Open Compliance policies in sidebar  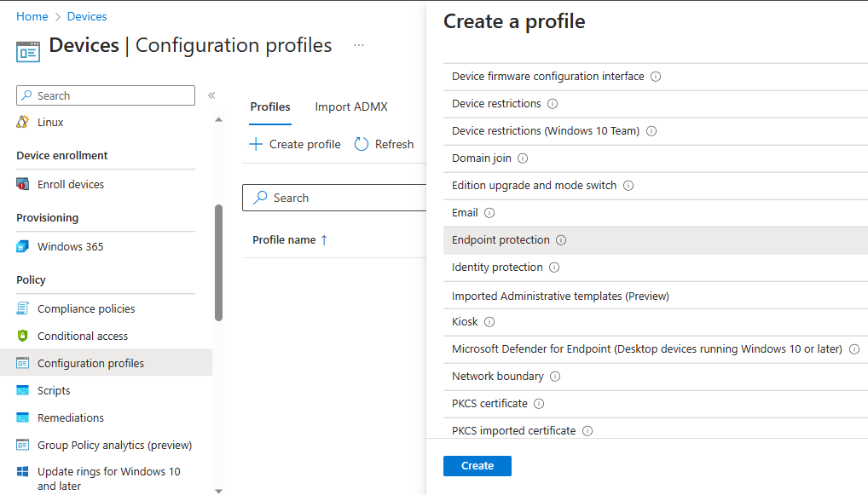pos(86,309)
